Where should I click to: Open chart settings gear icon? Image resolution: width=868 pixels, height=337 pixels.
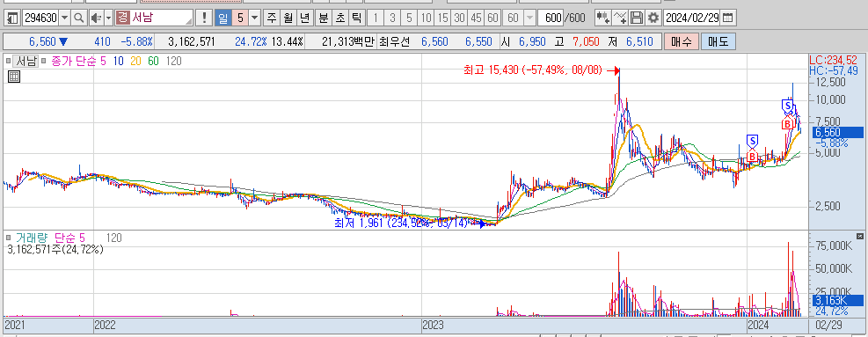point(653,18)
